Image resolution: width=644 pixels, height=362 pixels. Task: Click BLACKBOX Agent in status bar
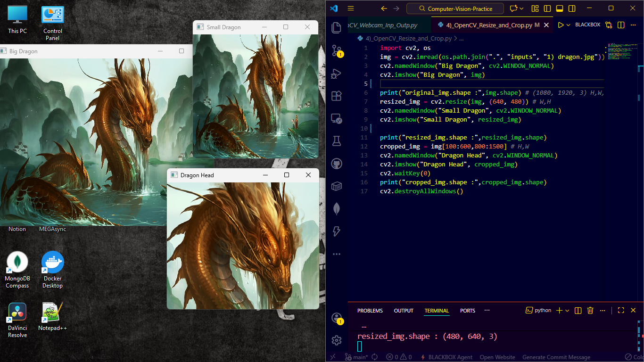tap(446, 357)
